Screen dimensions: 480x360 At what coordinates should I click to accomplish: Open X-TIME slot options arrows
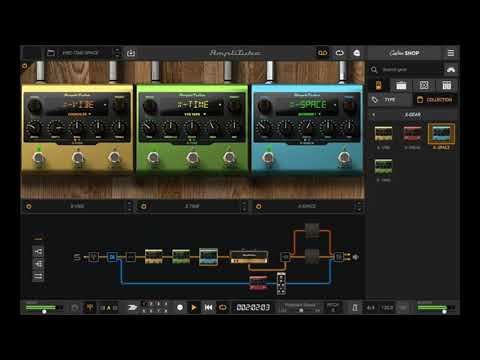(244, 206)
